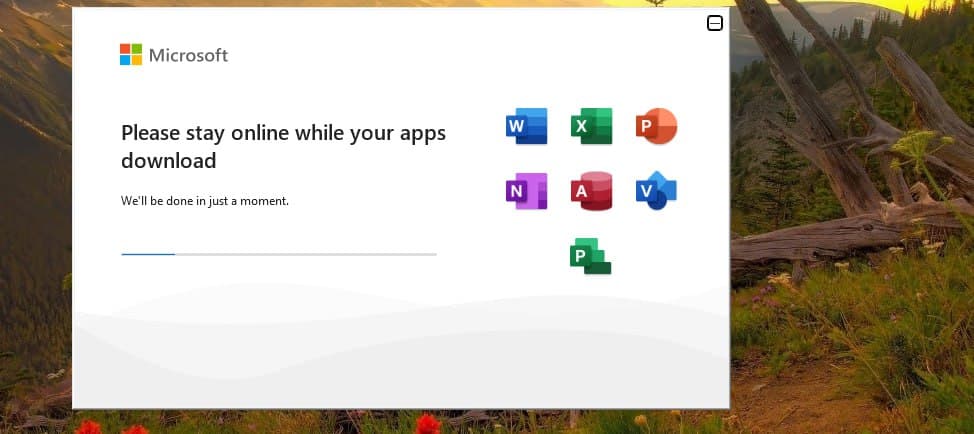Click the Visio app icon

pyautogui.click(x=657, y=191)
